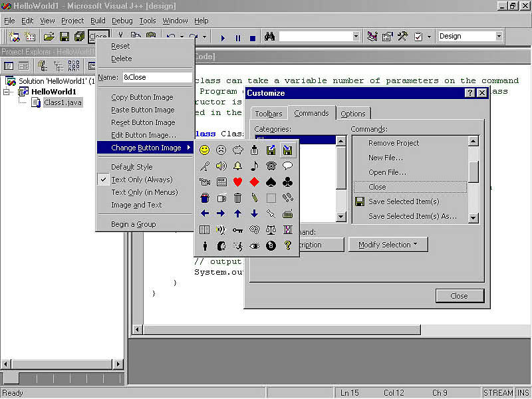The width and height of the screenshot is (532, 399).
Task: Choose the balance scales button image
Action: point(271,230)
